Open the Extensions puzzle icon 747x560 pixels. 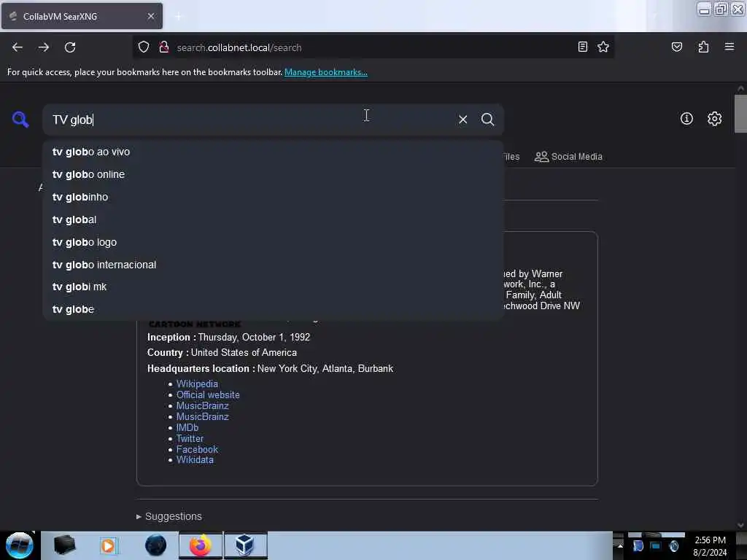pos(703,47)
